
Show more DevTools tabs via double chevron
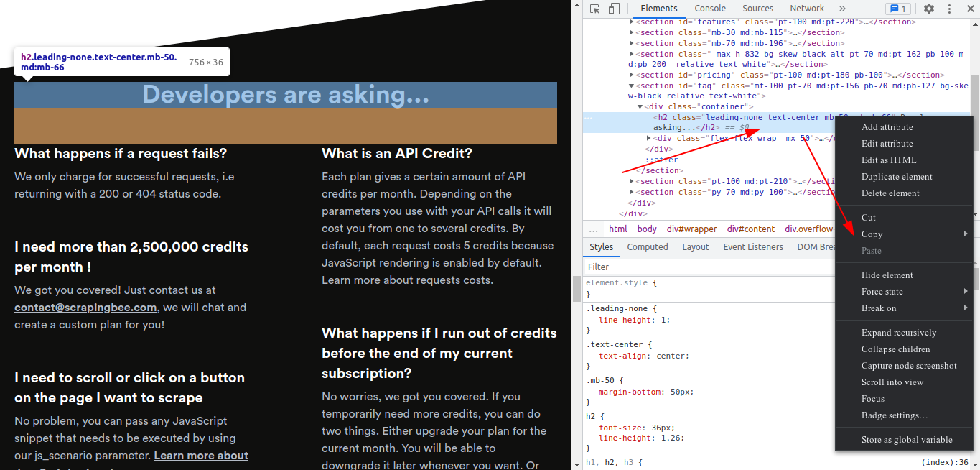842,9
